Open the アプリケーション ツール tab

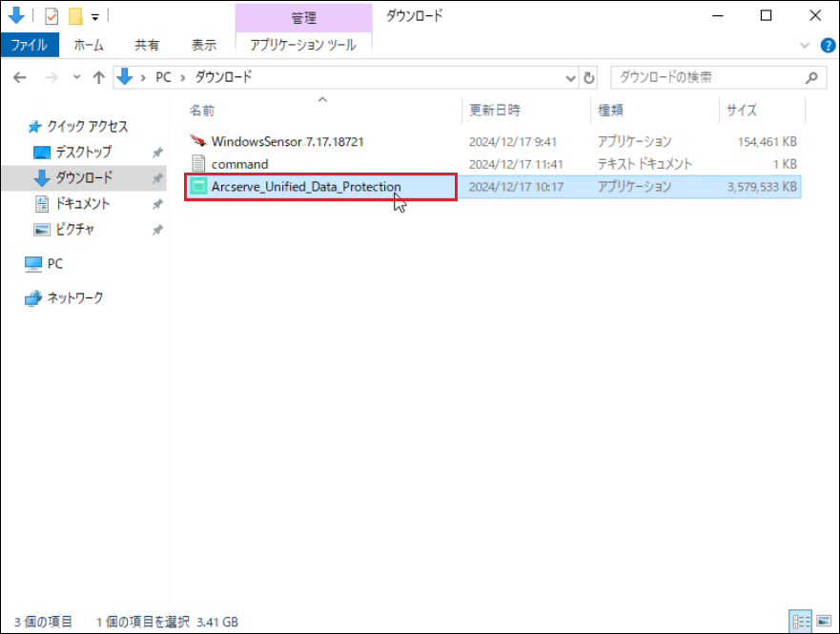click(303, 45)
